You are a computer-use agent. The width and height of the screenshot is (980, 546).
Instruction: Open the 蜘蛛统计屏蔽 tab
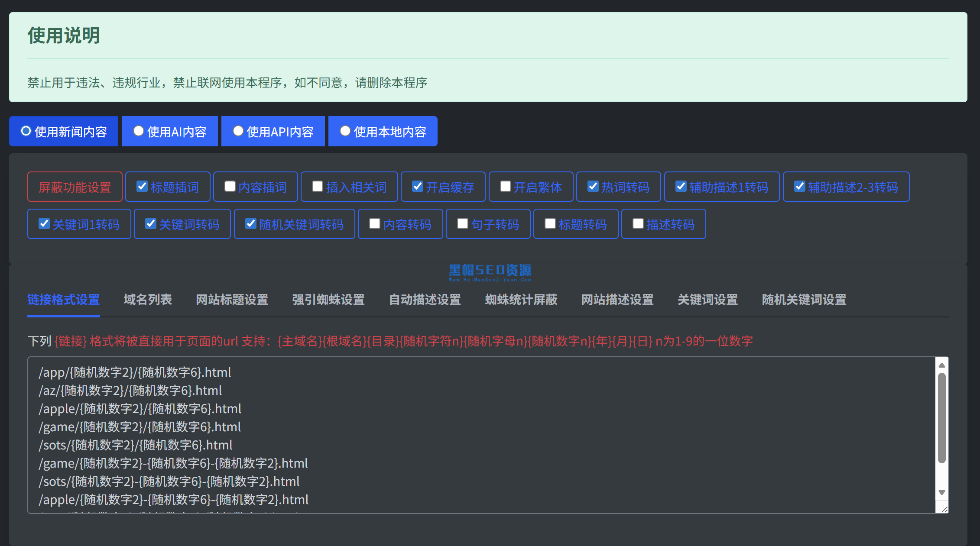tap(521, 300)
